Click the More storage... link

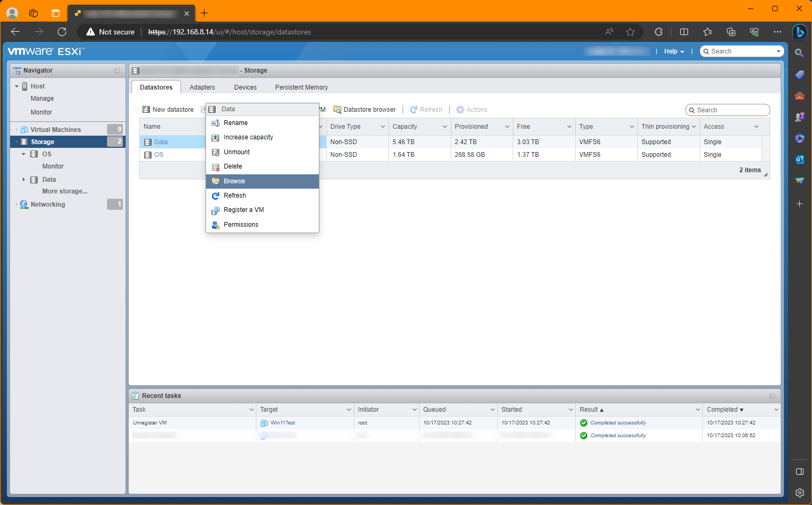(x=65, y=191)
